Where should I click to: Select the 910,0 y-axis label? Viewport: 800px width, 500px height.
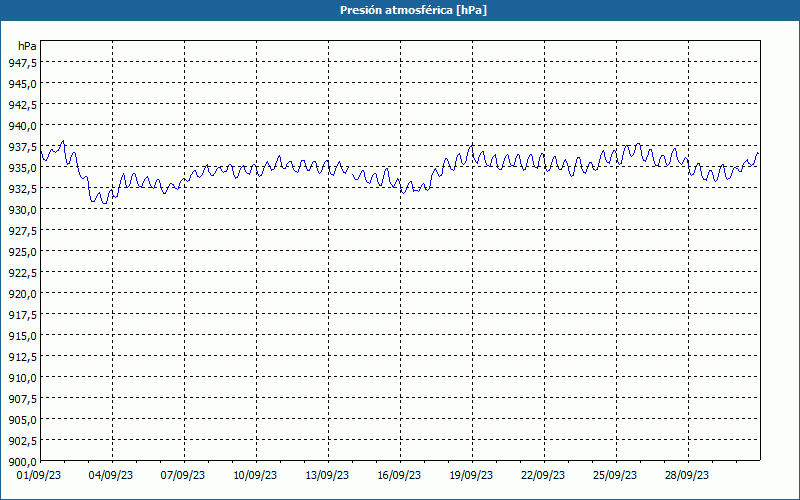click(22, 378)
